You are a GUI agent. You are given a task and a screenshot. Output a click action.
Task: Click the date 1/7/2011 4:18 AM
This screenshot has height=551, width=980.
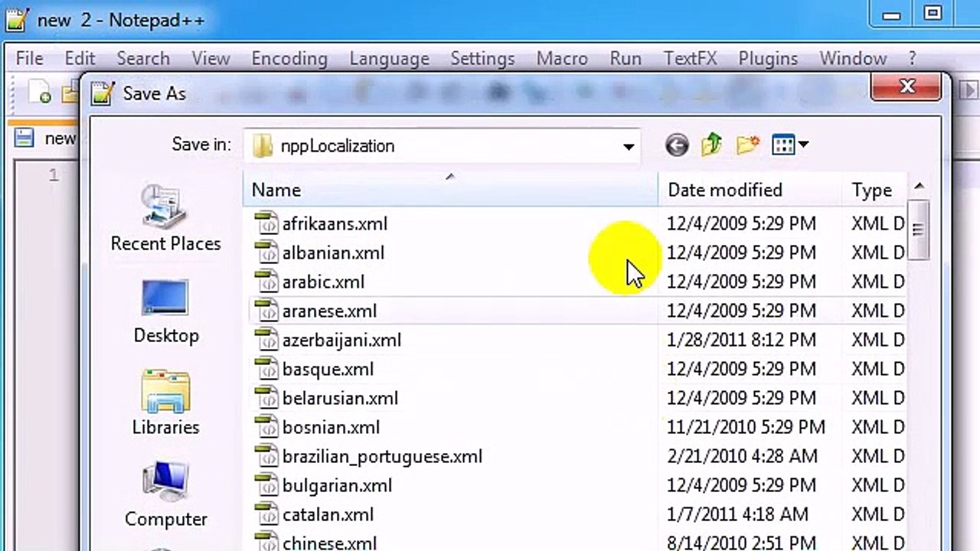(737, 514)
